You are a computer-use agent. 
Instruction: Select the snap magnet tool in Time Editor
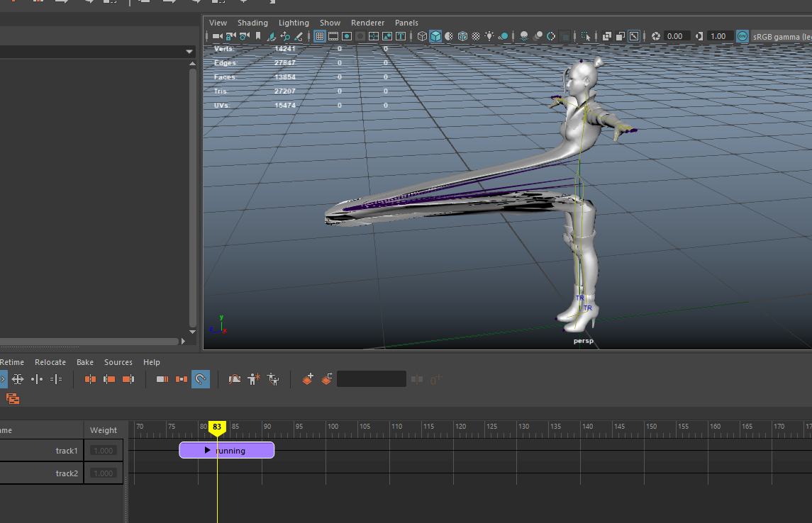pyautogui.click(x=201, y=379)
